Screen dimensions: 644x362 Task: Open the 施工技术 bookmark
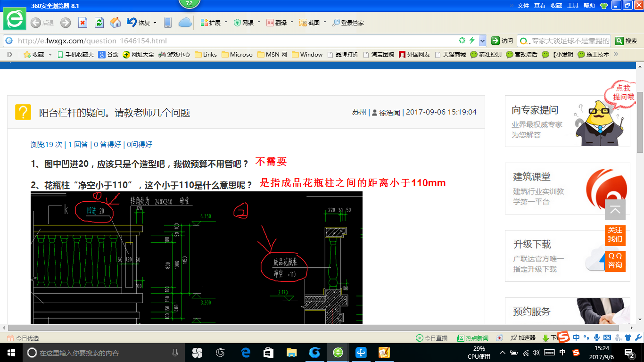point(594,54)
